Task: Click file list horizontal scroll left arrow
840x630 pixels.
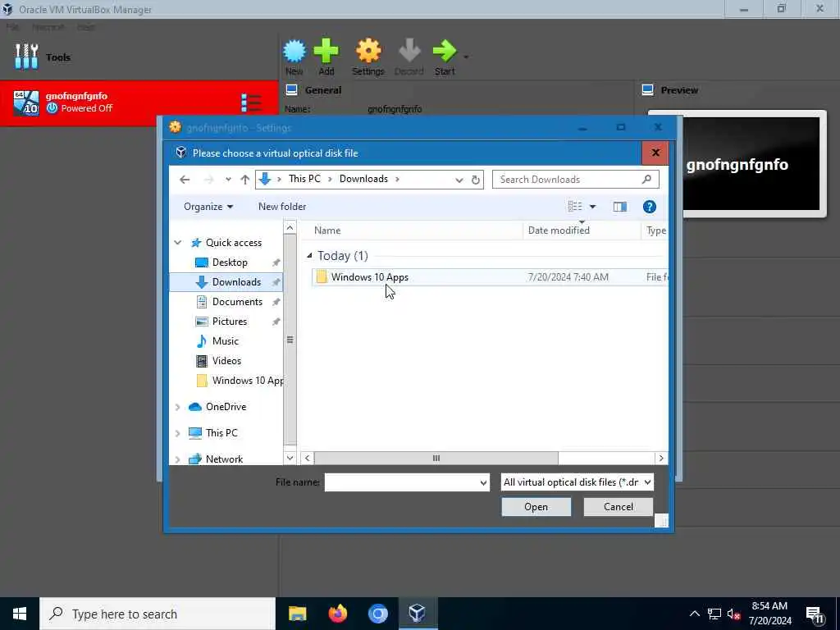Action: pyautogui.click(x=307, y=458)
